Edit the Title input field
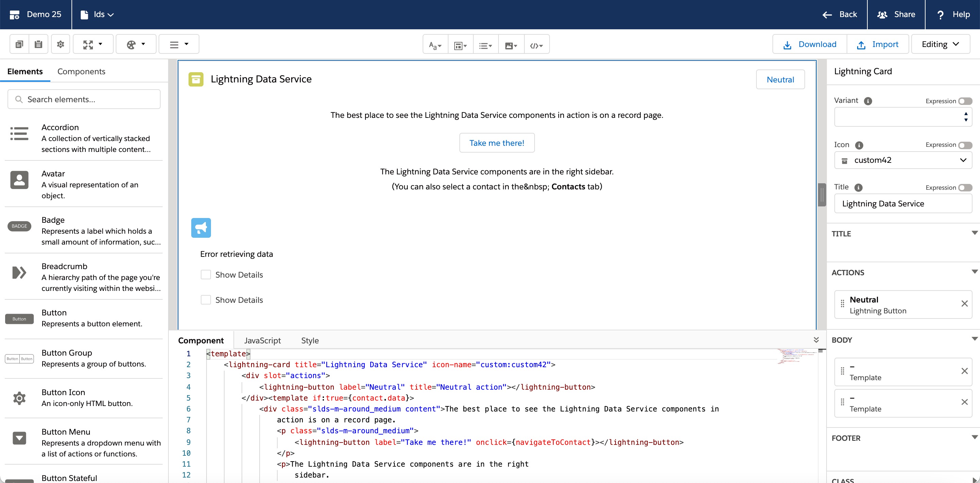The image size is (980, 483). click(903, 203)
